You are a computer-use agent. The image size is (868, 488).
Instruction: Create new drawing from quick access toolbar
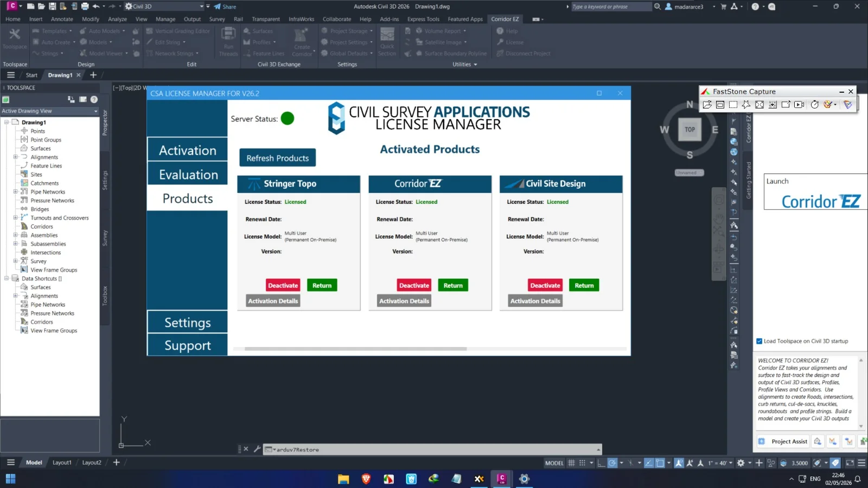point(30,7)
